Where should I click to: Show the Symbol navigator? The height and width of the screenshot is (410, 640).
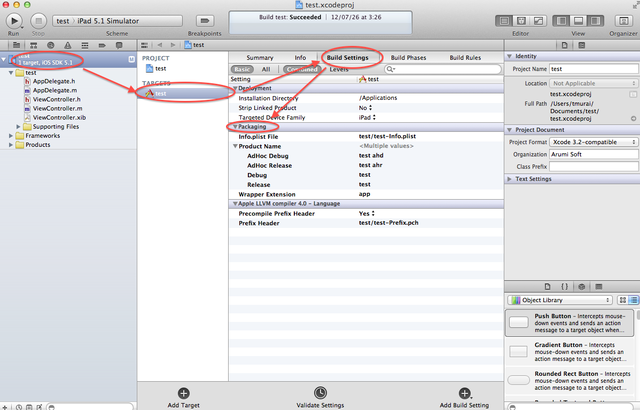(x=33, y=45)
